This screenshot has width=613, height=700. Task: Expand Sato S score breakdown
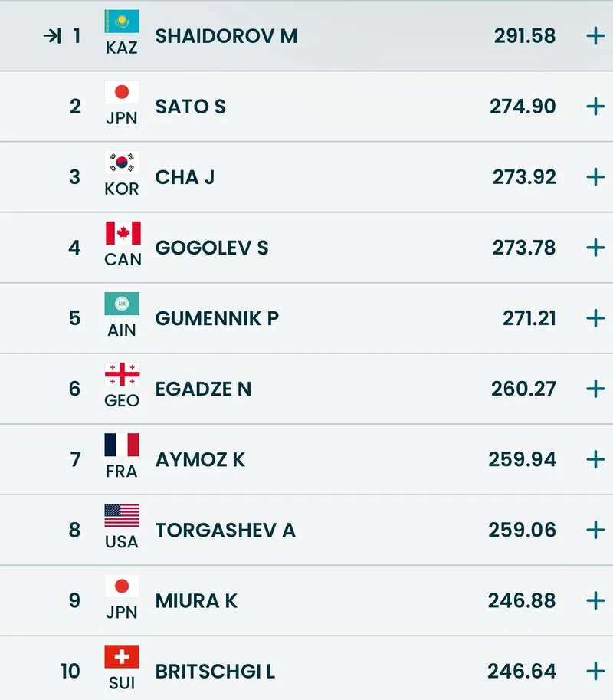point(595,107)
